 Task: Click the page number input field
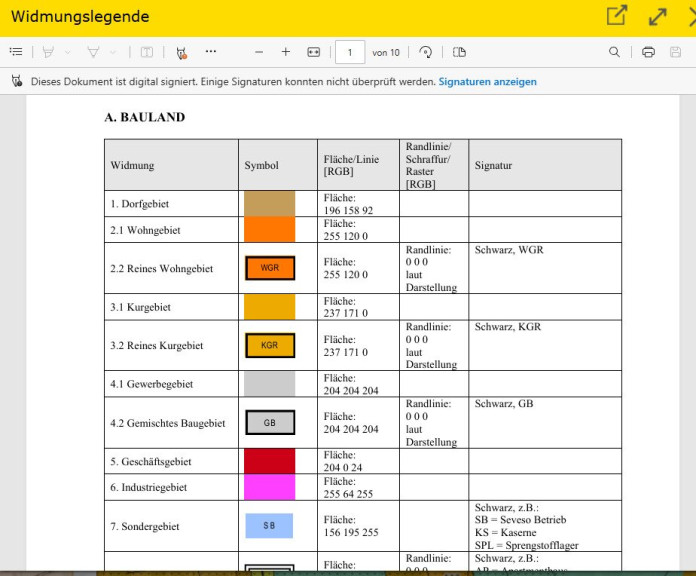pyautogui.click(x=350, y=52)
